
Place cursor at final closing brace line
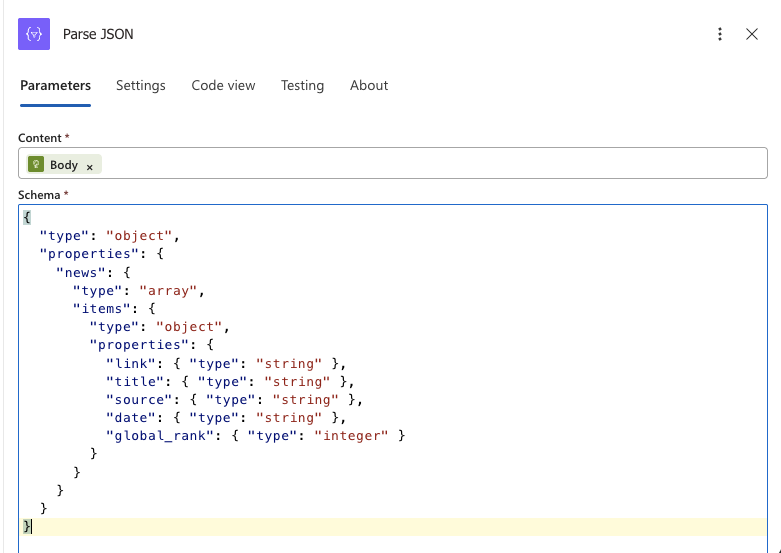[392, 527]
